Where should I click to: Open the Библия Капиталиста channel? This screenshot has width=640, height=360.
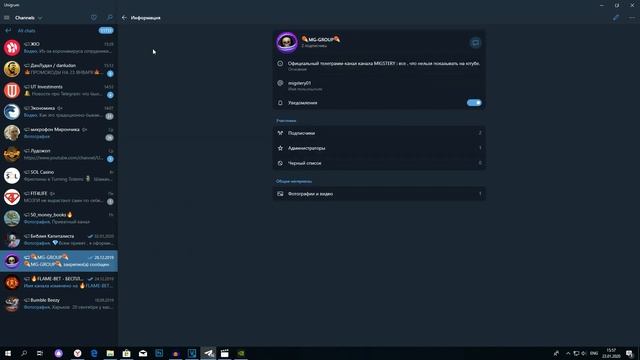tap(59, 240)
